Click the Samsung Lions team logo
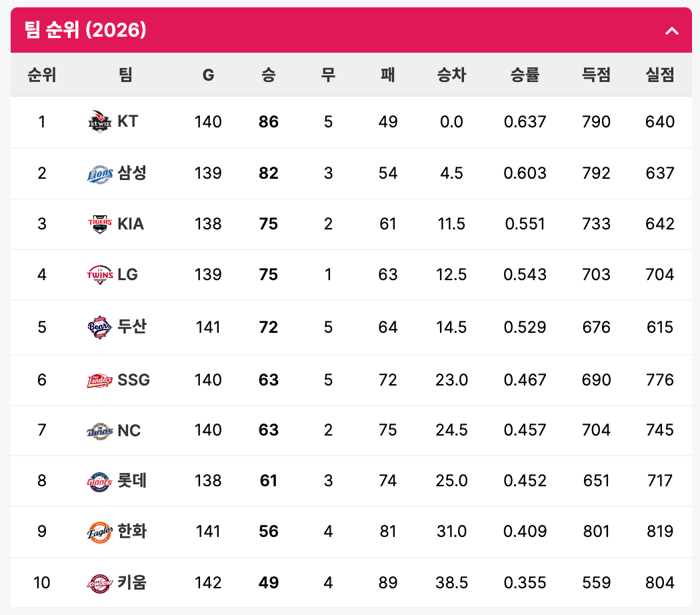700x615 pixels. (99, 173)
